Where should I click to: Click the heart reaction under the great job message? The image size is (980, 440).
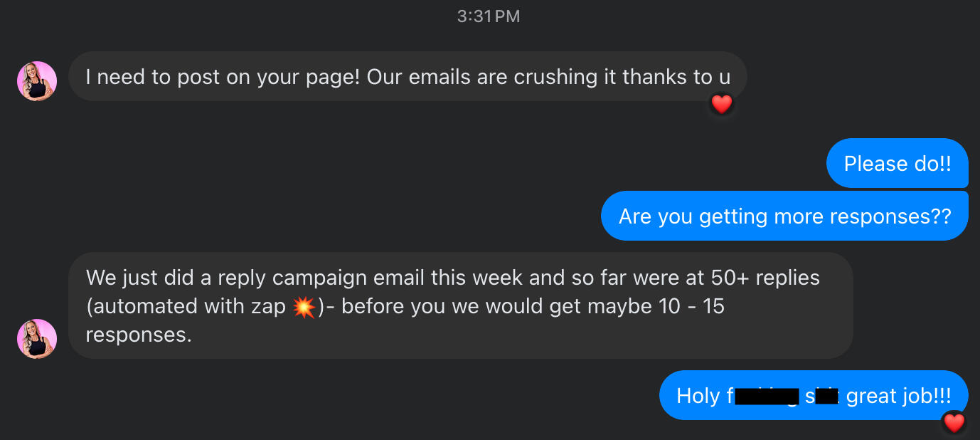(x=953, y=423)
